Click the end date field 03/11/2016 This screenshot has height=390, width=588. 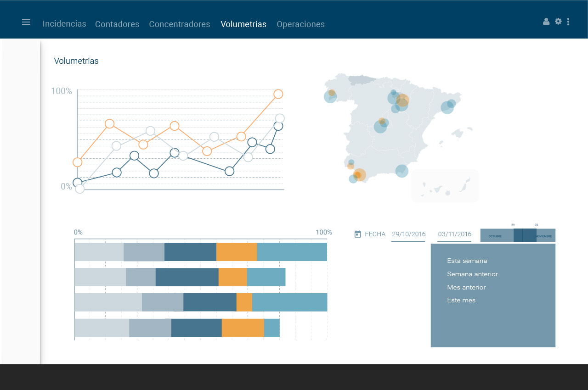point(454,234)
